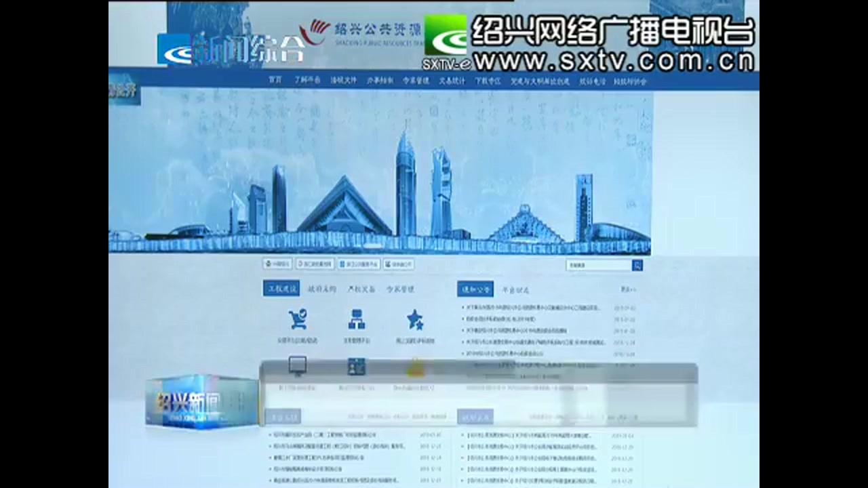Click the 更多 link beside notice tabs

coord(628,289)
